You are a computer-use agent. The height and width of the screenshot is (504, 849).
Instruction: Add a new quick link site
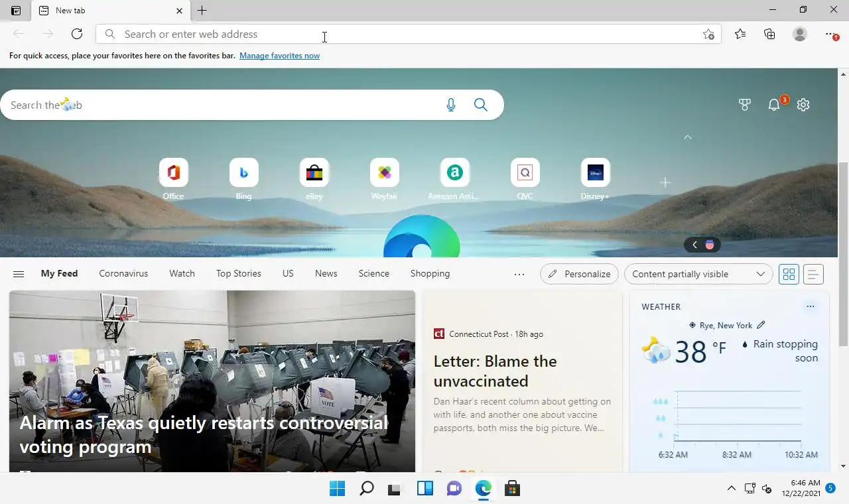point(665,182)
